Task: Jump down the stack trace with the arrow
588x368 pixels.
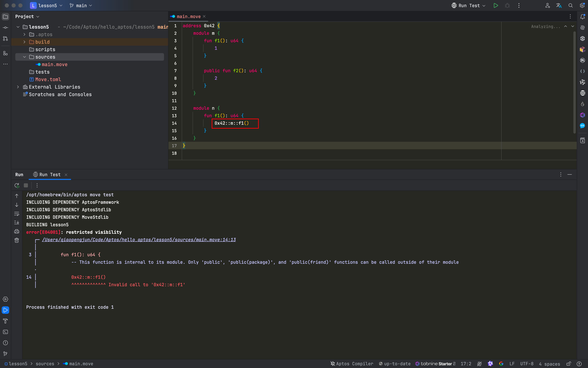Action: (x=17, y=205)
